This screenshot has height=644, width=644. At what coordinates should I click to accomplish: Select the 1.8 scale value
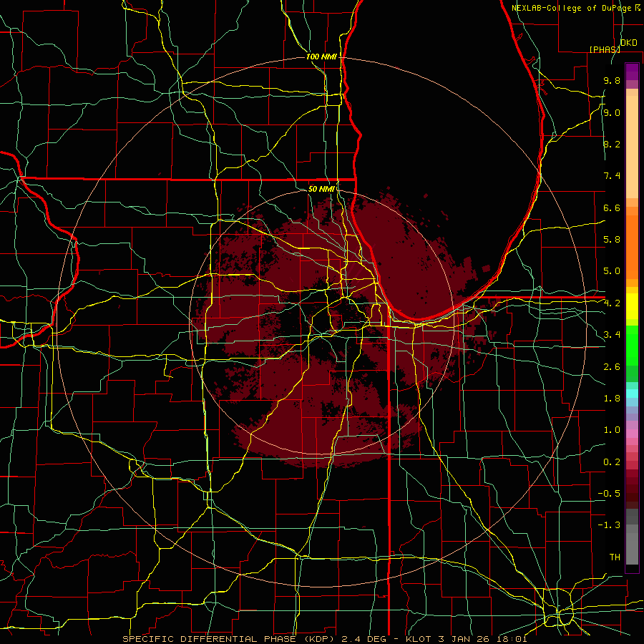click(612, 399)
